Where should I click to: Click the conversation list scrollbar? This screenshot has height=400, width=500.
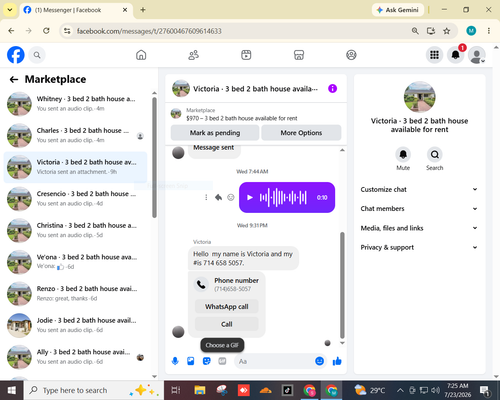[x=154, y=157]
